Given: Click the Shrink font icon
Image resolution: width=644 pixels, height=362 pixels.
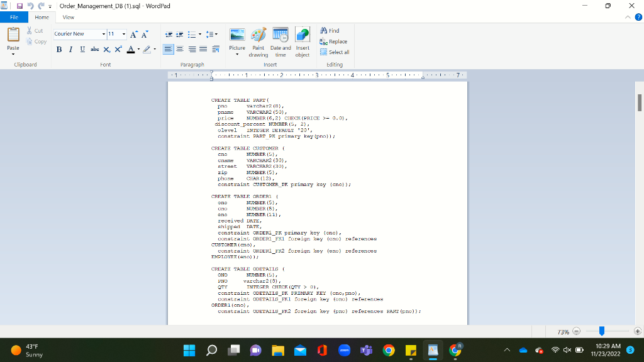Looking at the screenshot, I should tap(145, 35).
